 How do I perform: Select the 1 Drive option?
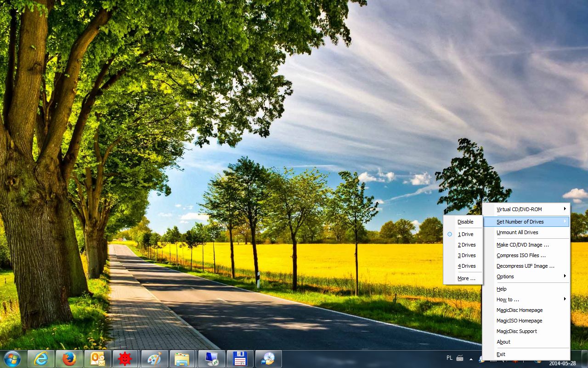click(463, 234)
